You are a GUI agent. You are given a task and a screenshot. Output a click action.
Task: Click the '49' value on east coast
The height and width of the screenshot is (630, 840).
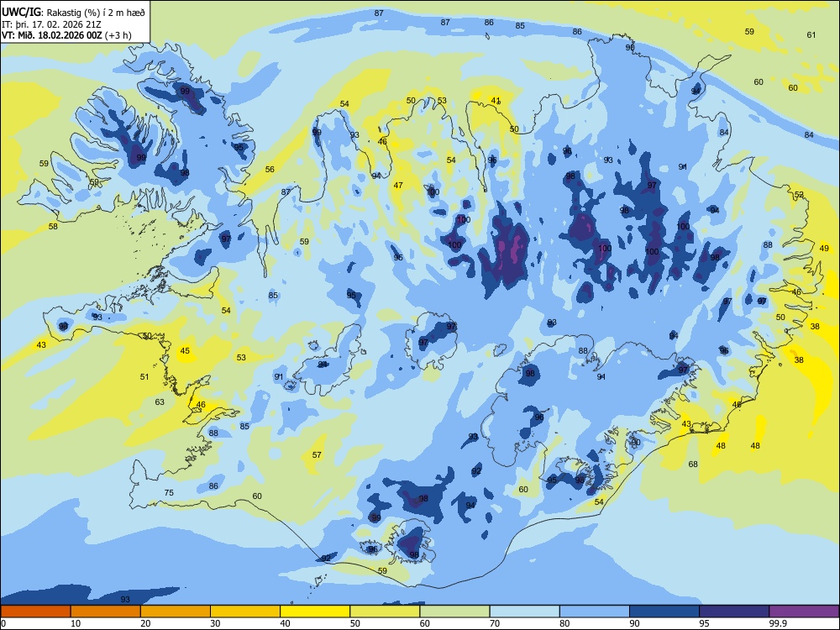824,248
